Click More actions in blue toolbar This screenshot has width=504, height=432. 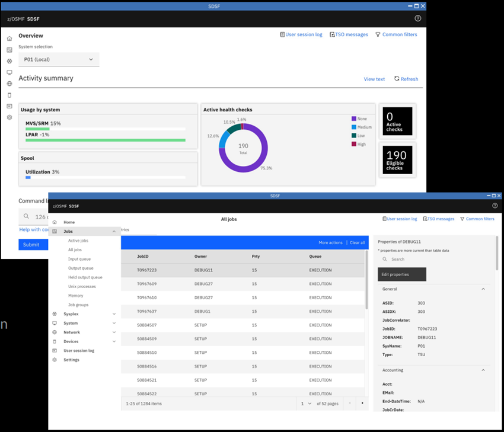point(330,242)
